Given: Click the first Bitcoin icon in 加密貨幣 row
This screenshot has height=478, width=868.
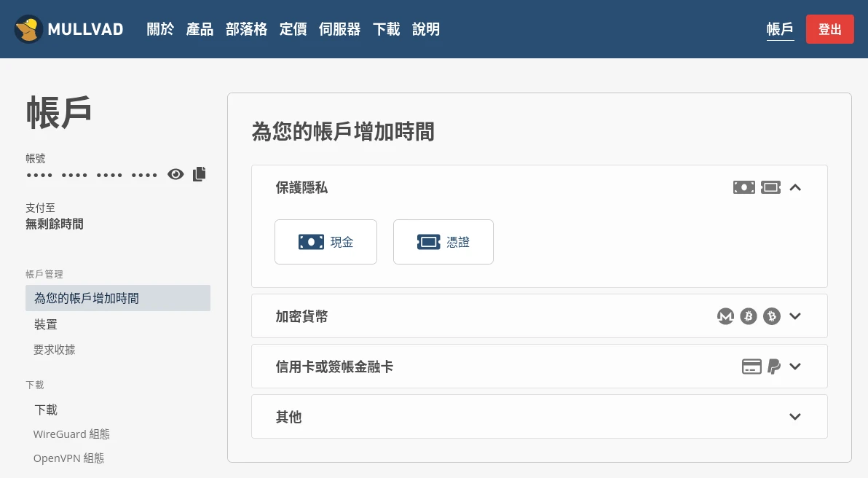Looking at the screenshot, I should (x=749, y=316).
